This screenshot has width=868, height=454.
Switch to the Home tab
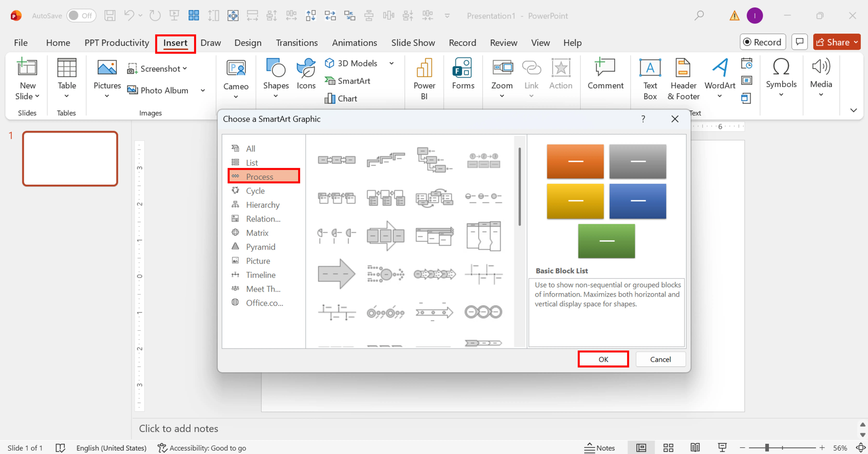58,43
